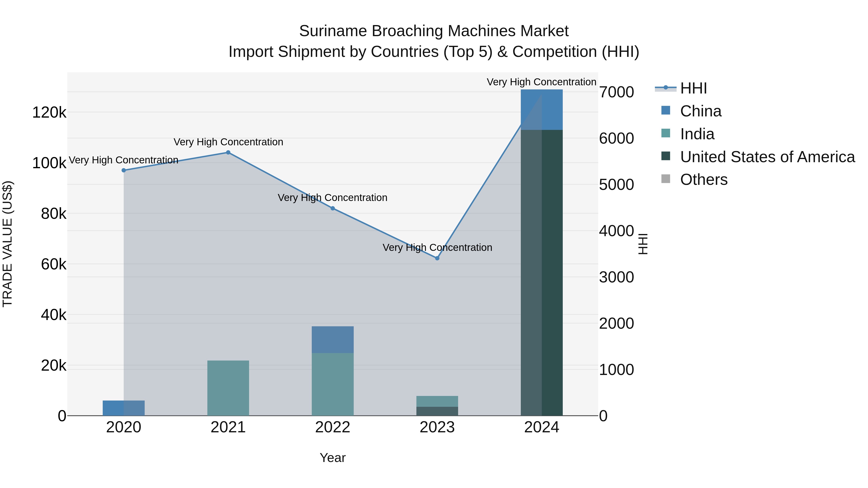This screenshot has height=488, width=868.
Task: Click 2020 Very High Concentration annotation
Action: tap(124, 160)
